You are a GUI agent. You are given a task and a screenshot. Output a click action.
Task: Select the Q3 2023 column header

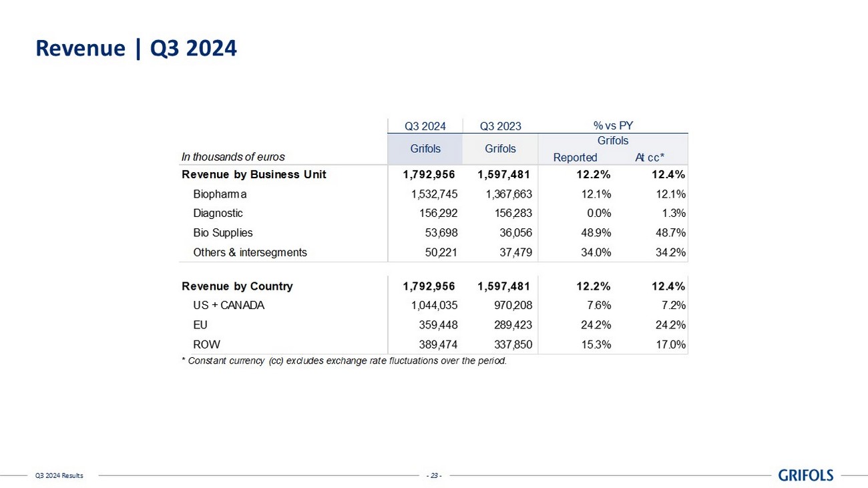(x=500, y=126)
